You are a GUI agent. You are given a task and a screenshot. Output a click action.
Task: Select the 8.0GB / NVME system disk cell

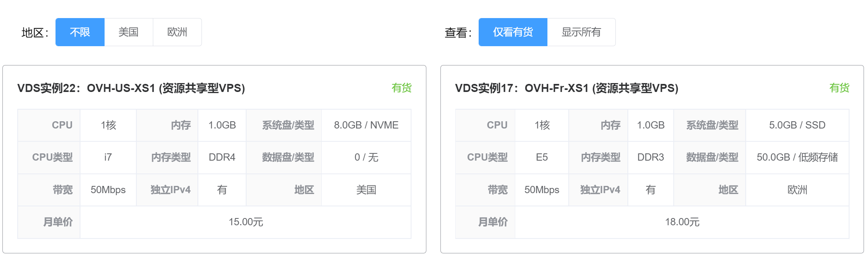[x=366, y=125]
